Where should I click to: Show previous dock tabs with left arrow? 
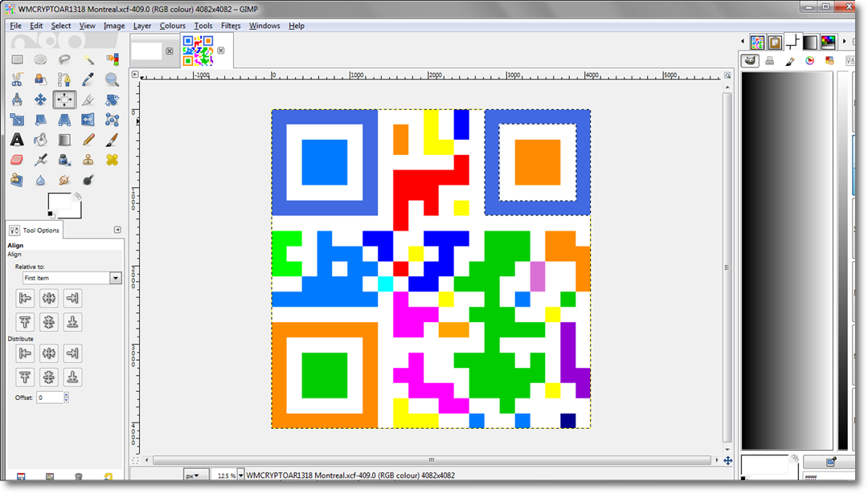[x=743, y=42]
